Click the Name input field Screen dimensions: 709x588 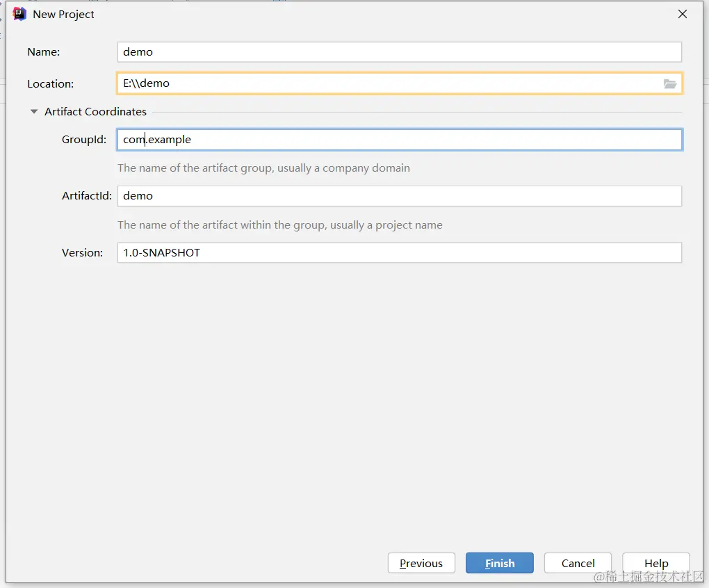tap(399, 52)
